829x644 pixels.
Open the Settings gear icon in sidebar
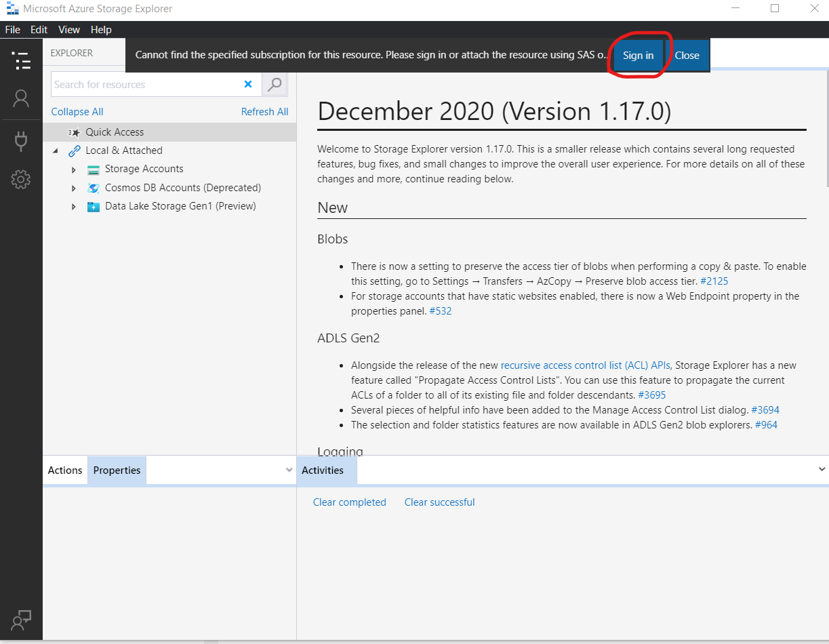pyautogui.click(x=21, y=180)
